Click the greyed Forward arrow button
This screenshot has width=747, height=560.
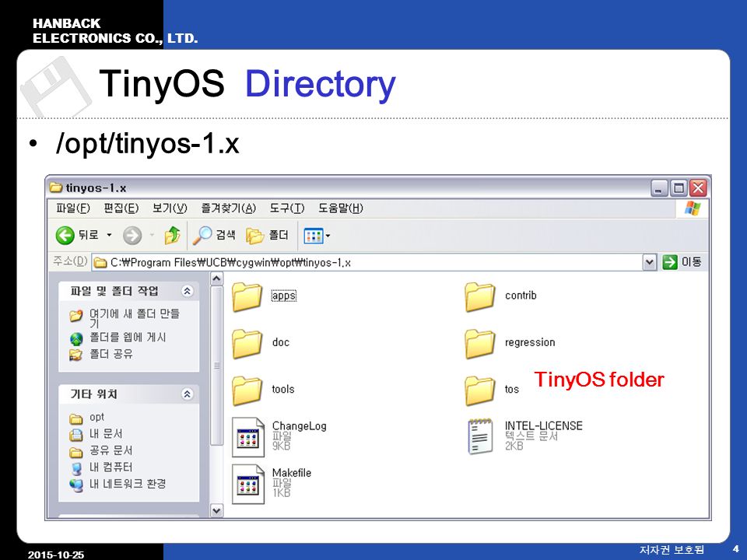pos(132,235)
